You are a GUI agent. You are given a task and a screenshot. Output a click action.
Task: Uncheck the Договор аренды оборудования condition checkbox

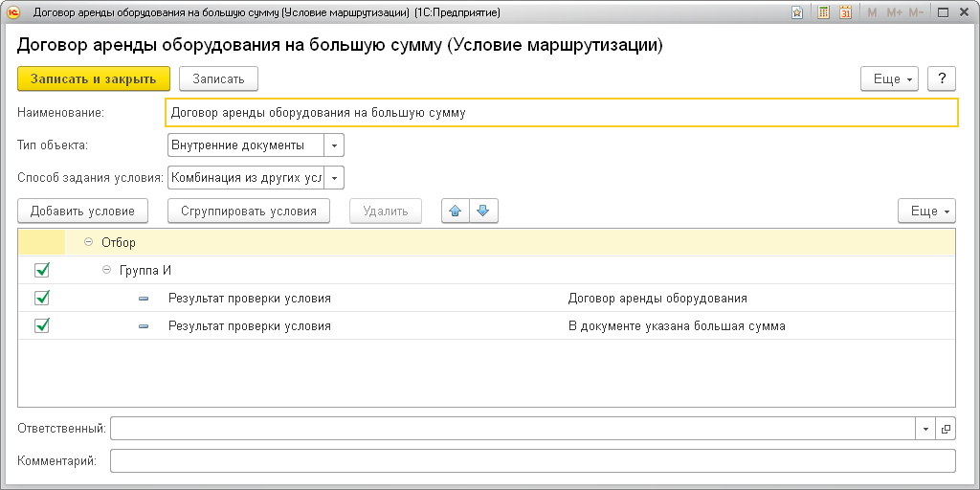tap(42, 299)
